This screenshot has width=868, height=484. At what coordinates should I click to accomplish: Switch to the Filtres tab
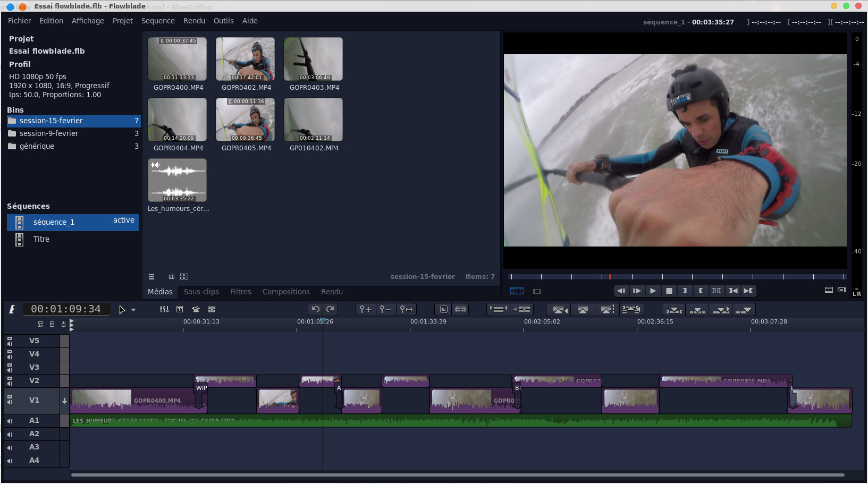pyautogui.click(x=240, y=292)
